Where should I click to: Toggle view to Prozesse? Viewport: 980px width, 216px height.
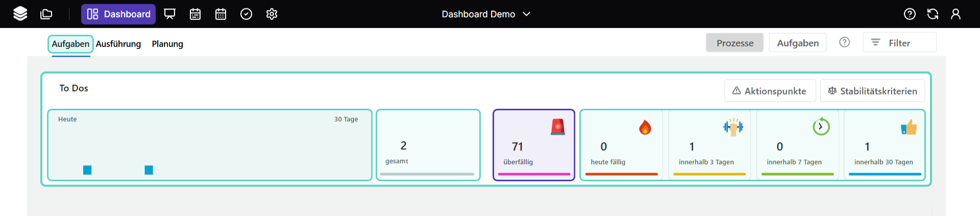tap(734, 43)
